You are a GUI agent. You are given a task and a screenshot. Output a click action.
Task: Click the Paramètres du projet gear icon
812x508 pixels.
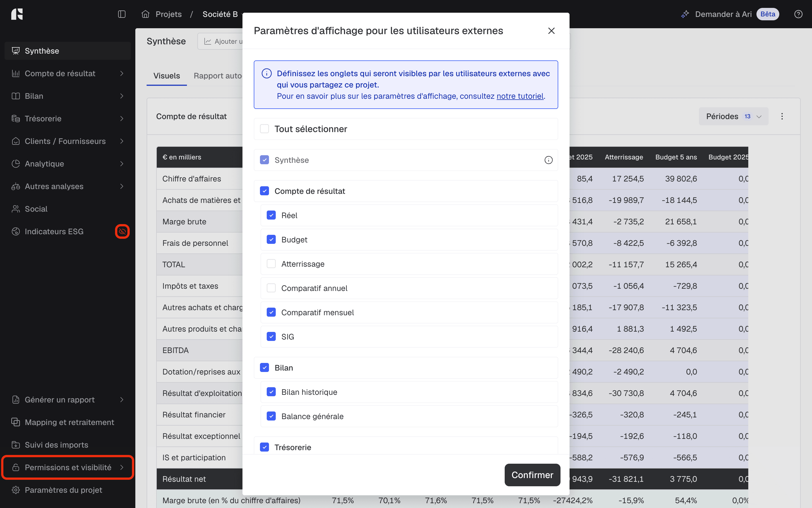(x=16, y=490)
